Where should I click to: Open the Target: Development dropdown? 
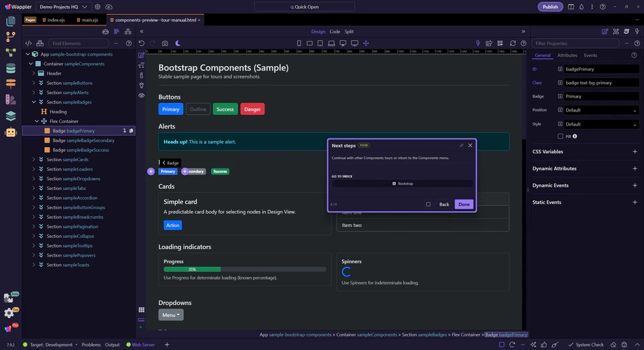coord(54,345)
